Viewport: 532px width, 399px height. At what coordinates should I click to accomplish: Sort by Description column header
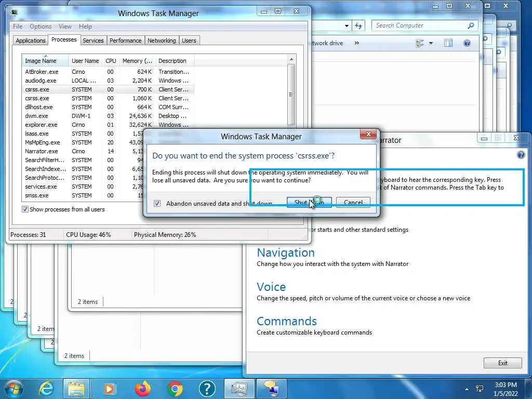click(x=175, y=61)
